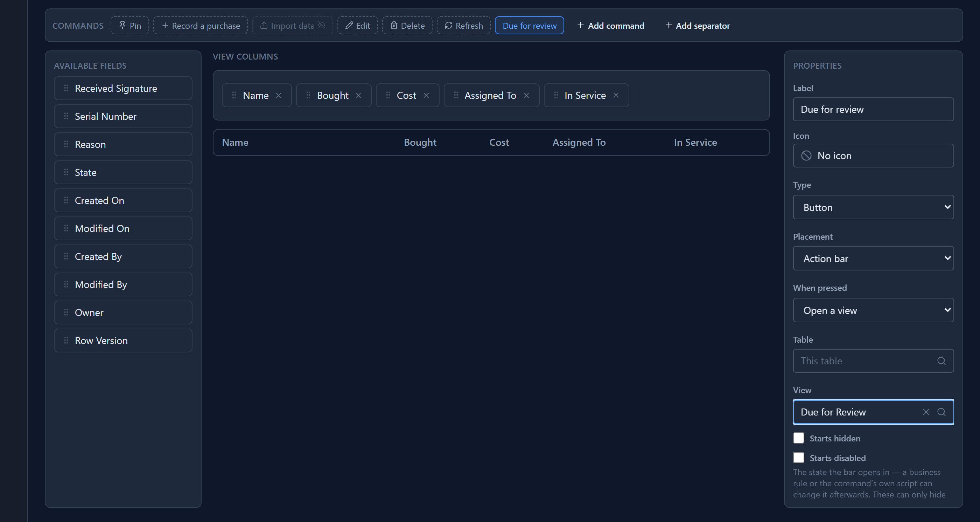Select the Modified On available field
Viewport: 980px width, 522px height.
[123, 228]
